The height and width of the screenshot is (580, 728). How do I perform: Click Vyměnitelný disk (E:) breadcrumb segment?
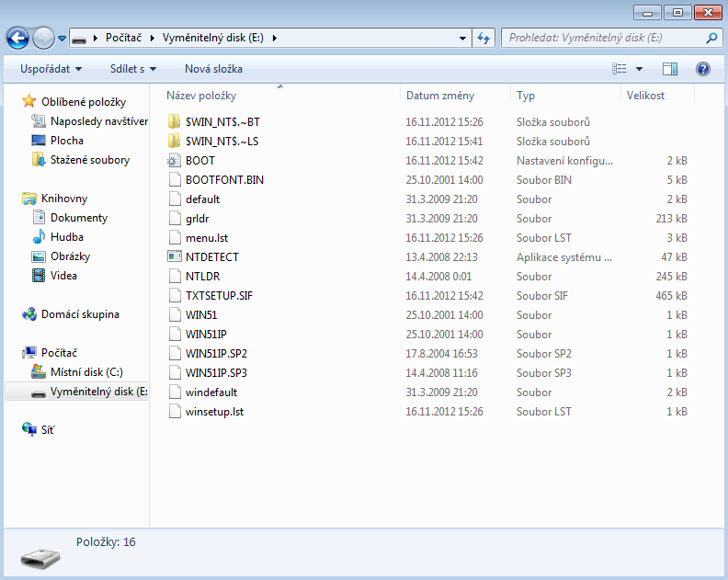(x=213, y=38)
